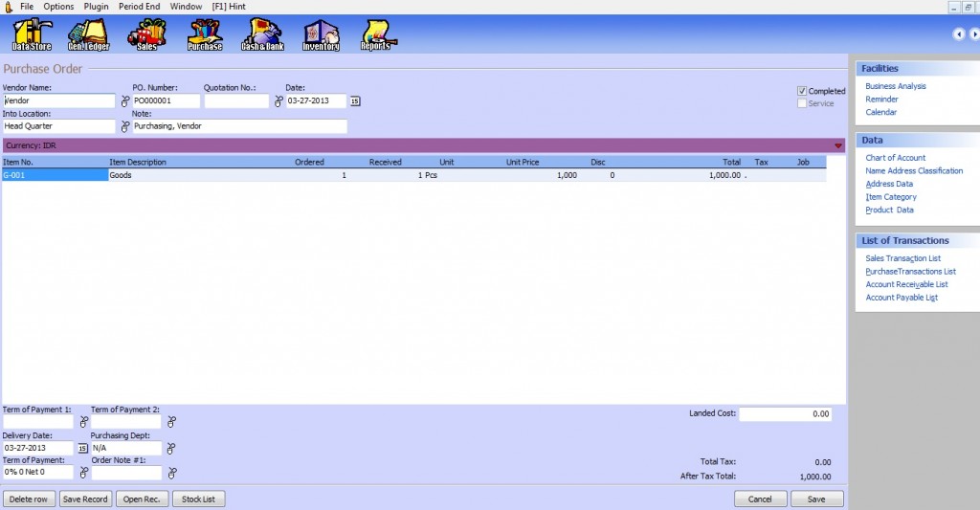Toggle the Completed checkbox
The height and width of the screenshot is (510, 980).
[802, 91]
